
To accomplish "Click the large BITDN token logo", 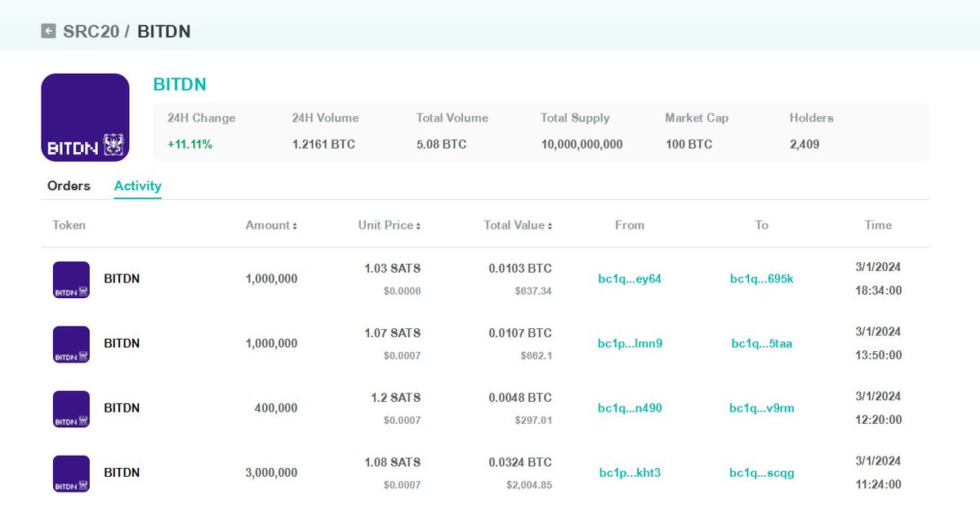I will pos(85,118).
